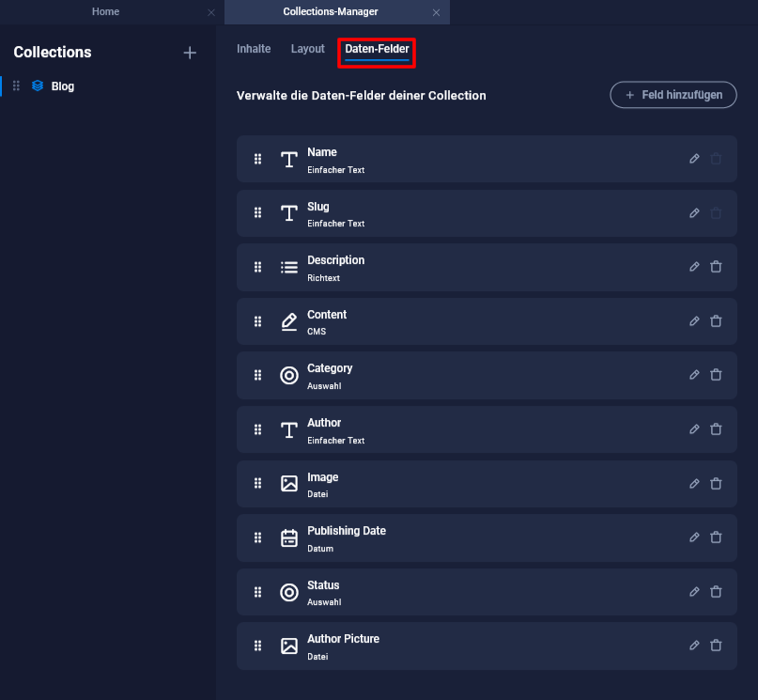Close the Collections-Manager tab
This screenshot has height=700, width=758.
click(436, 12)
